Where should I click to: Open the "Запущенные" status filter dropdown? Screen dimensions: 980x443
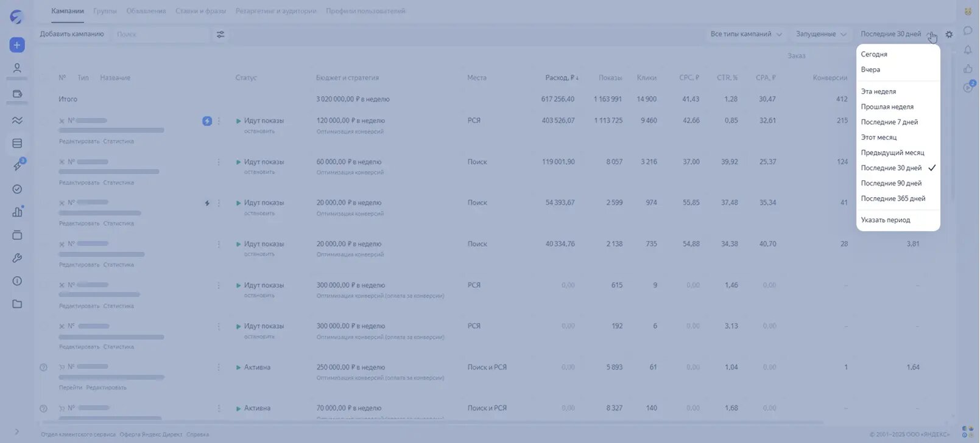[821, 34]
